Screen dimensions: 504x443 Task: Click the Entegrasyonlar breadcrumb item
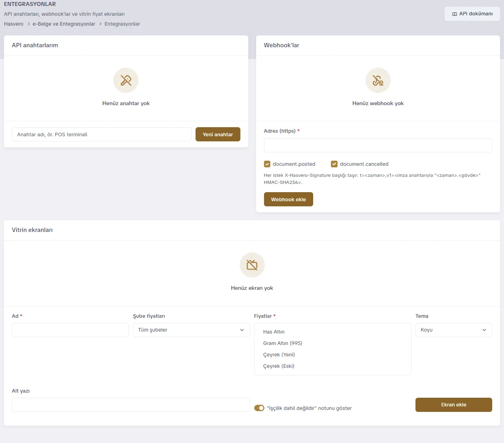click(x=122, y=24)
